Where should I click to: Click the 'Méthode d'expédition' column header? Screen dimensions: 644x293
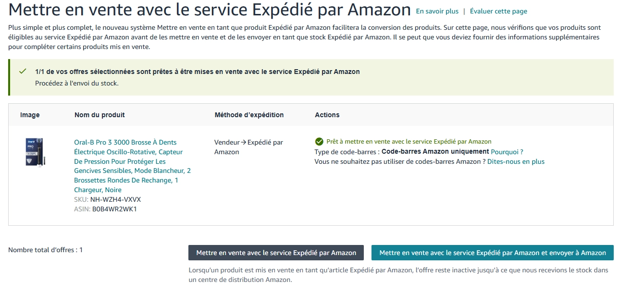pyautogui.click(x=249, y=115)
